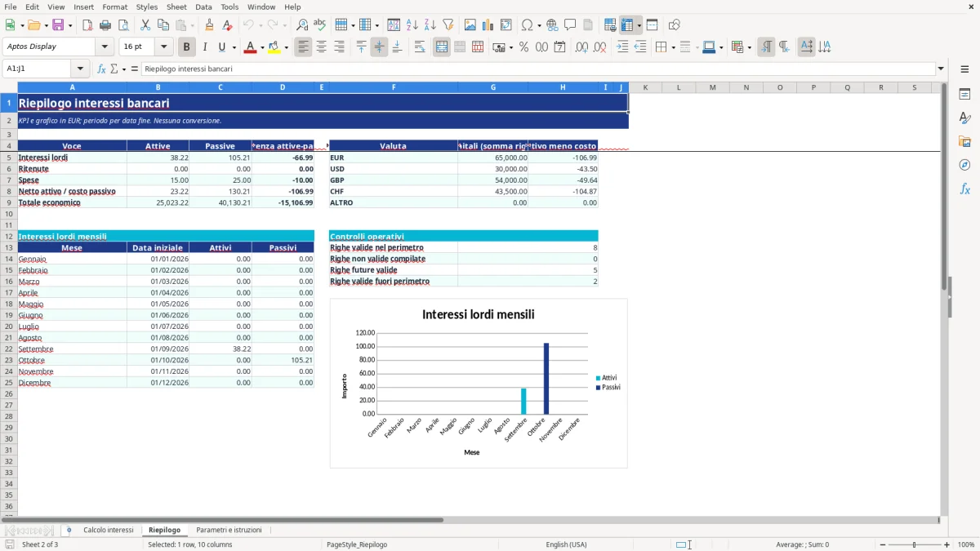Open the font name dropdown
Screen dimensions: 980x551
105,47
